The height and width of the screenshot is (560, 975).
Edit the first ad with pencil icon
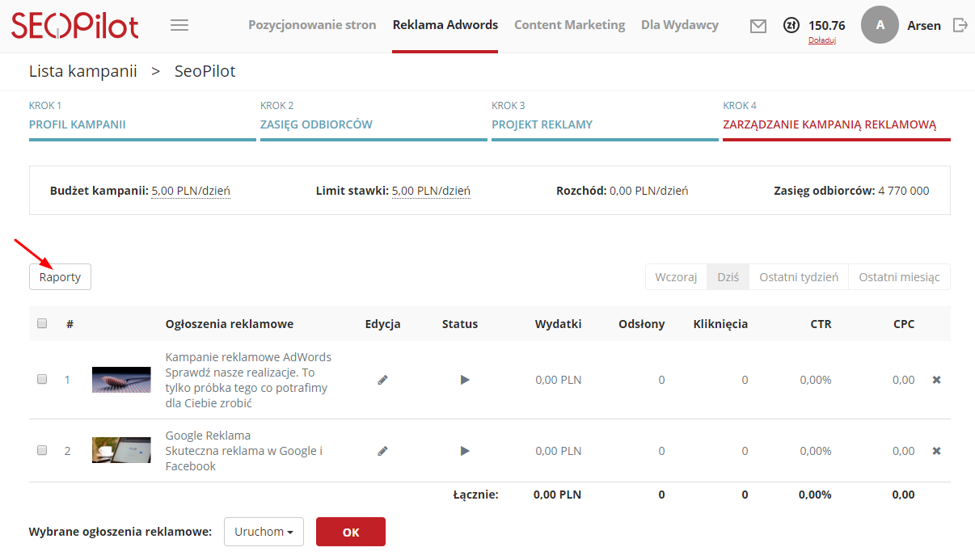coord(382,380)
